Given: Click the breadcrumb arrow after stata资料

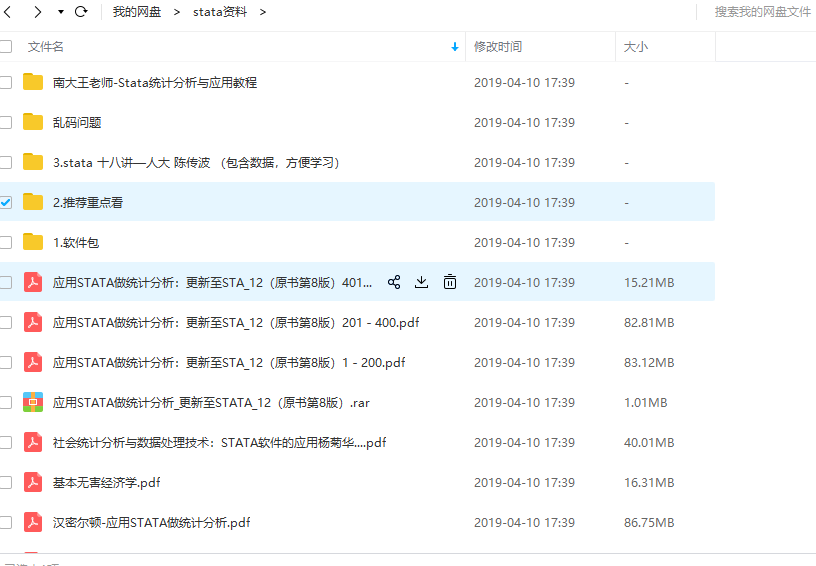Looking at the screenshot, I should 263,12.
